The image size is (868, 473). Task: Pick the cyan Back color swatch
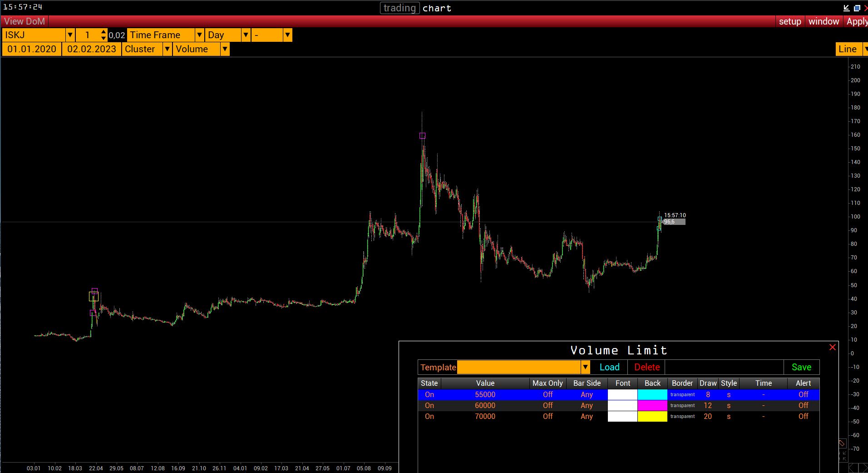point(652,394)
